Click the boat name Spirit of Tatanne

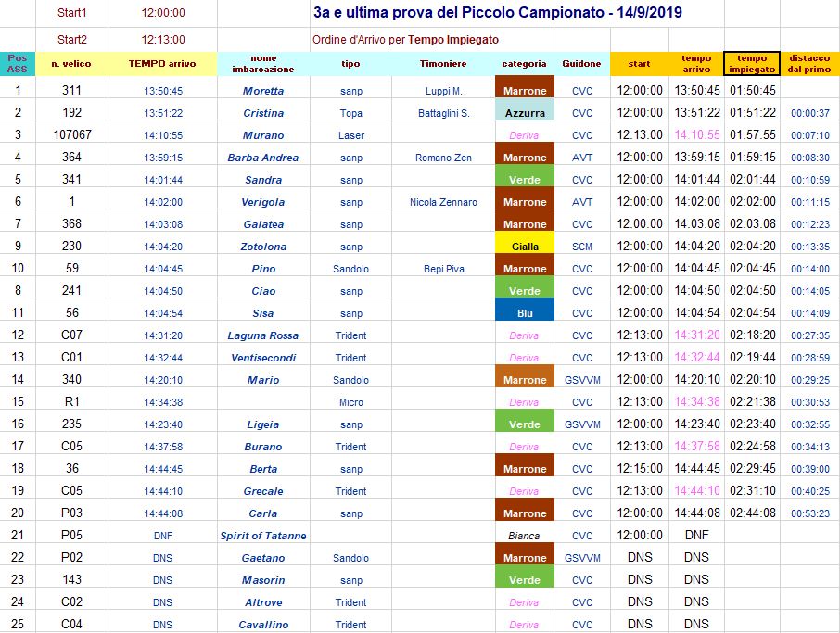263,536
